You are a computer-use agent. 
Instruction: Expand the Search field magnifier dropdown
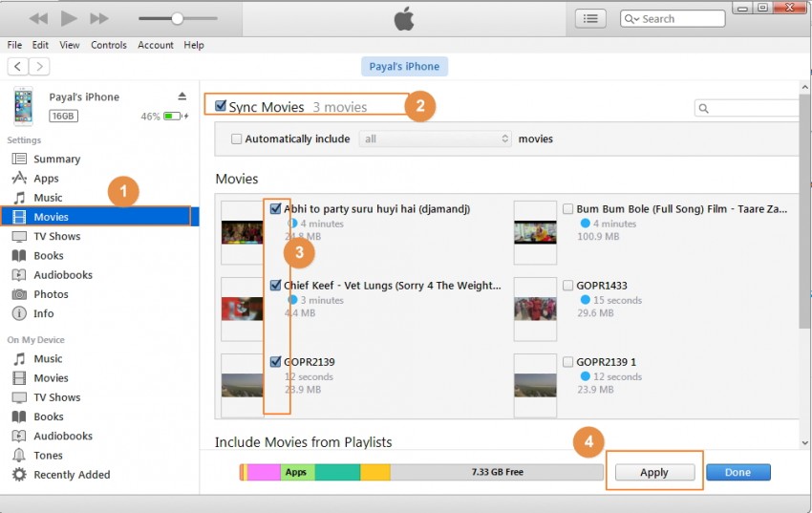632,19
